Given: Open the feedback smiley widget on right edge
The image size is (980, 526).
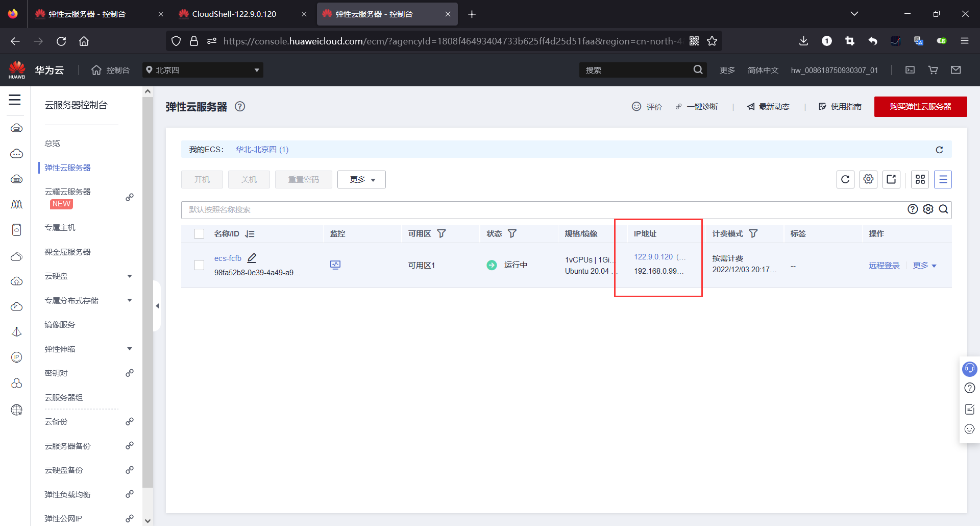Looking at the screenshot, I should (x=969, y=429).
